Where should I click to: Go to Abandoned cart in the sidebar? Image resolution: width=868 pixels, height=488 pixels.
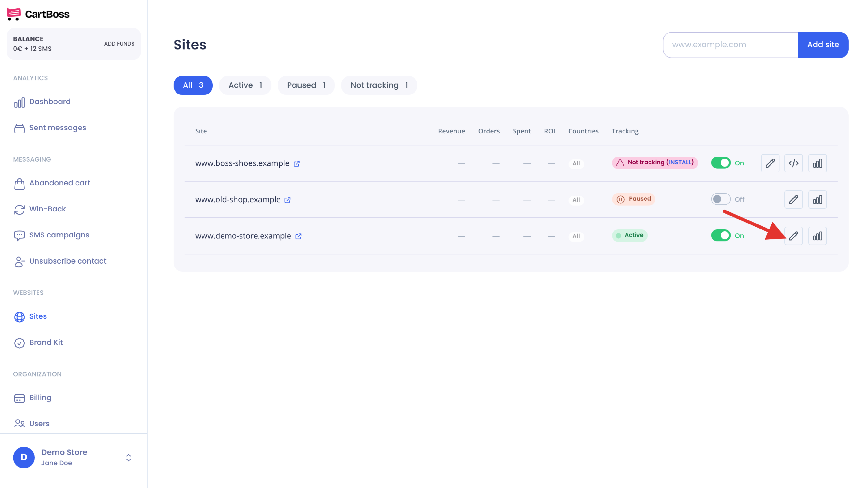[52, 183]
